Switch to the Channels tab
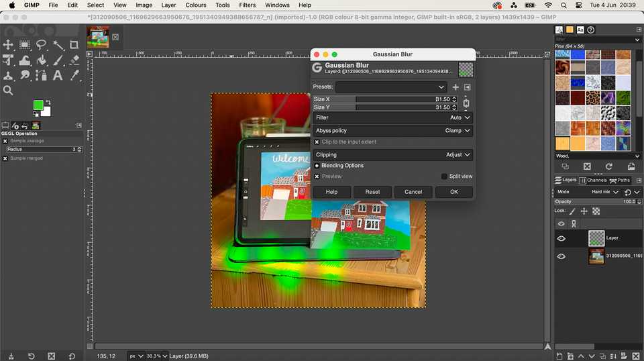 coord(593,180)
